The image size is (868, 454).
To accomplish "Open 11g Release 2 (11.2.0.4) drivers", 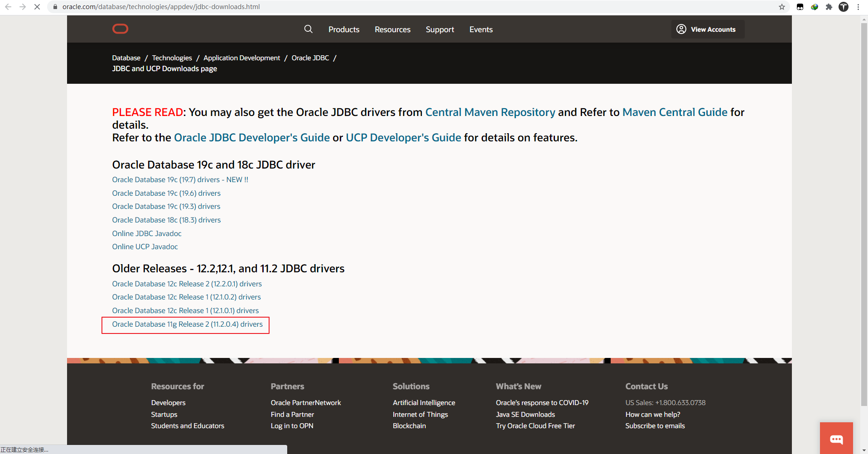I will point(188,324).
